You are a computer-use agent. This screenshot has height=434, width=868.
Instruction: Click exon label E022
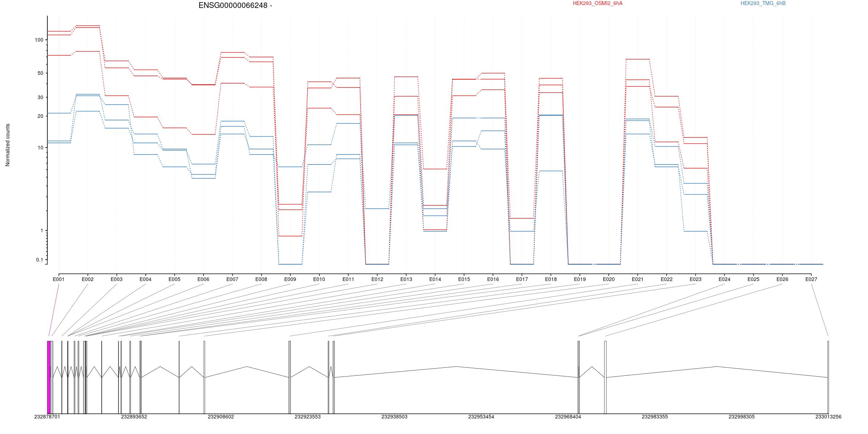[x=667, y=279]
